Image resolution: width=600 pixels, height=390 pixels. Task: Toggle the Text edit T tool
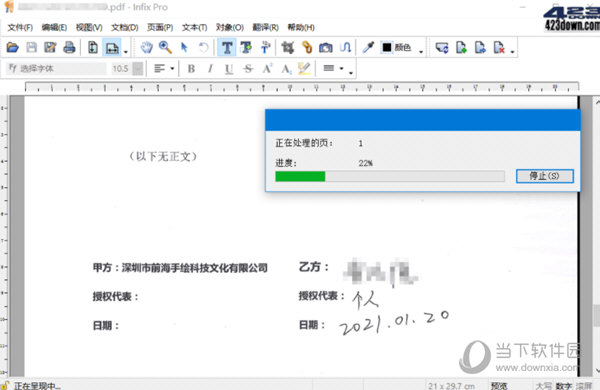tap(227, 47)
